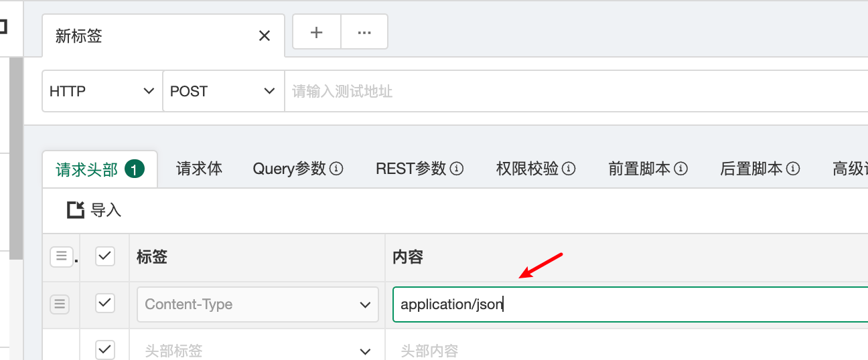This screenshot has height=360, width=868.
Task: Click the 导入 import button
Action: [x=94, y=210]
